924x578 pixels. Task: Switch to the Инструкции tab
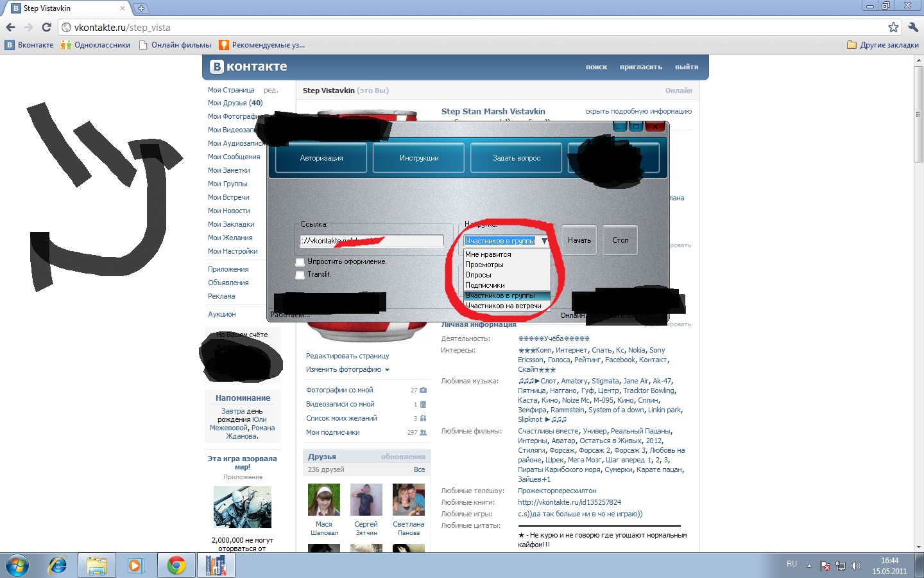pyautogui.click(x=419, y=158)
